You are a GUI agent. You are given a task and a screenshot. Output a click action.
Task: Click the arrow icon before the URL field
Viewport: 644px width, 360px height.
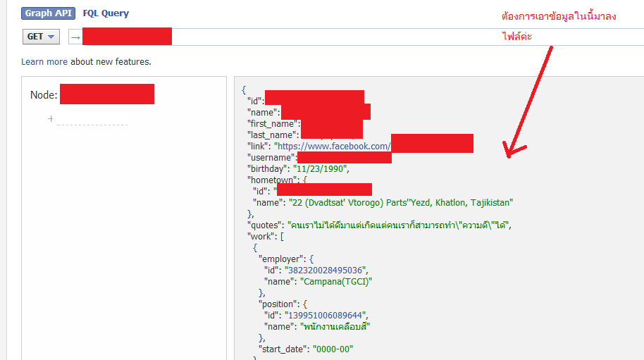coord(75,37)
